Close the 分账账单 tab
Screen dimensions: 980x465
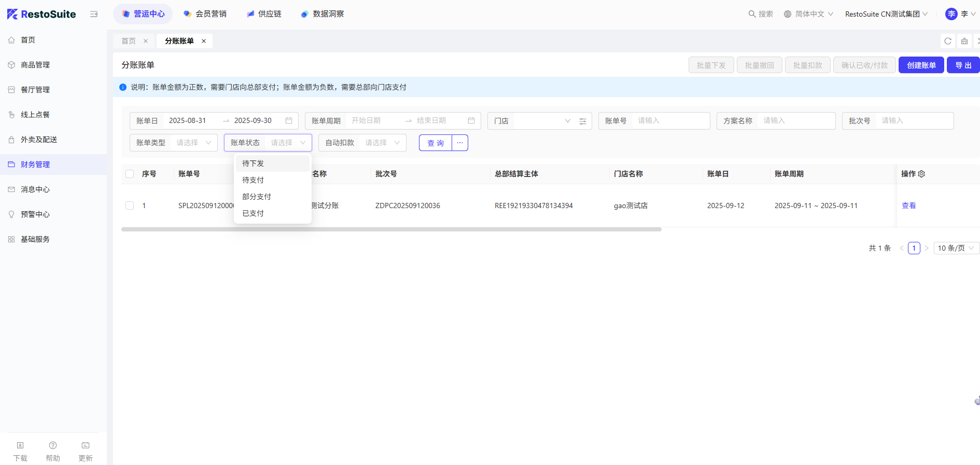coord(204,41)
